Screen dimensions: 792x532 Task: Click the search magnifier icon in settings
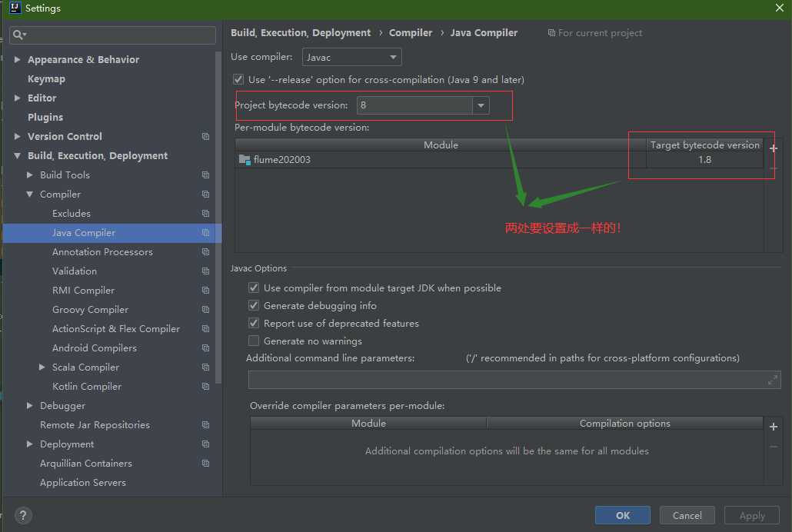point(18,35)
